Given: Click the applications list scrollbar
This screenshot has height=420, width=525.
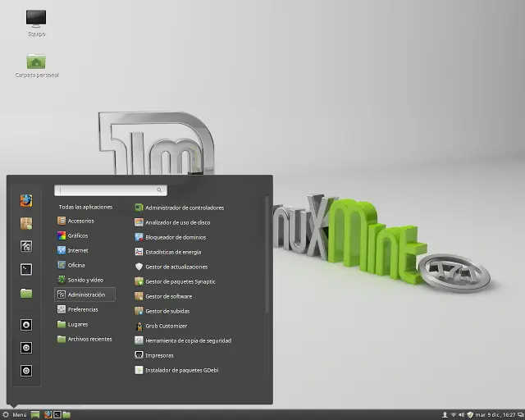Looking at the screenshot, I should click(267, 254).
